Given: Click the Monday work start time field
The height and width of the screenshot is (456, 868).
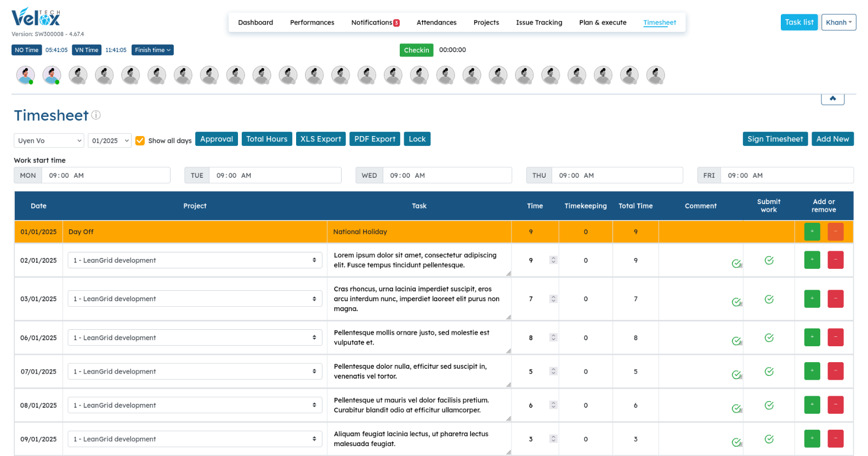Looking at the screenshot, I should click(106, 176).
